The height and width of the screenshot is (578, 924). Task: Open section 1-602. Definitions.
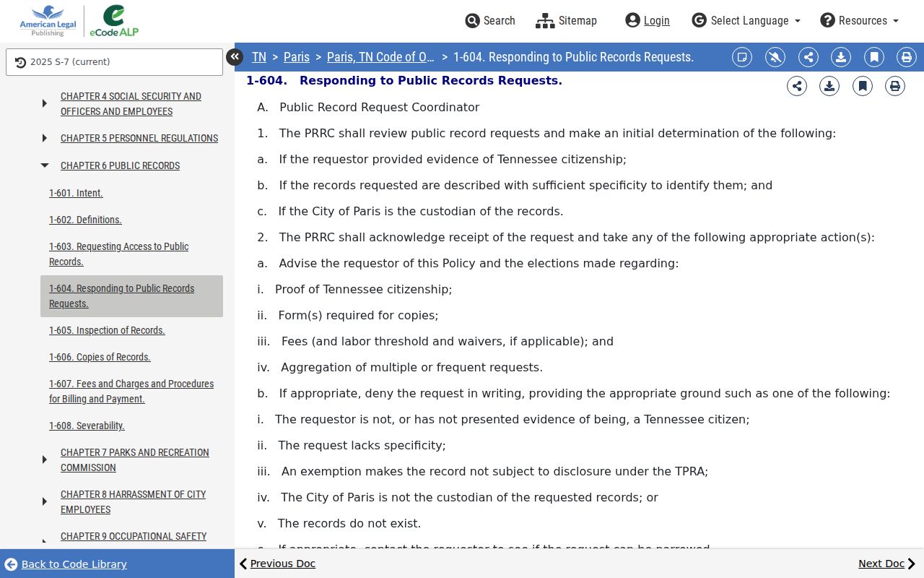coord(85,220)
